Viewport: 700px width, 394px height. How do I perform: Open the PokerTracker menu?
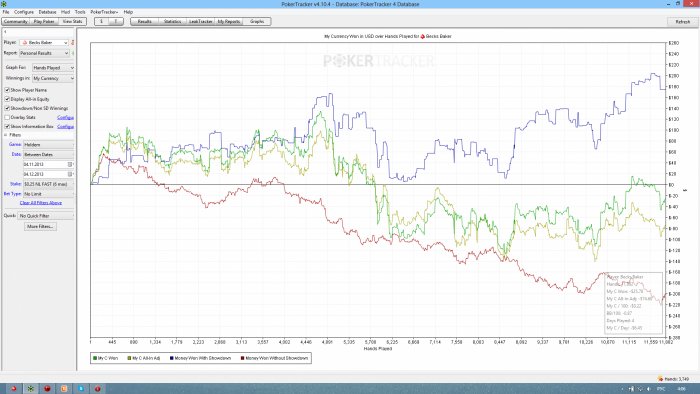pos(104,12)
